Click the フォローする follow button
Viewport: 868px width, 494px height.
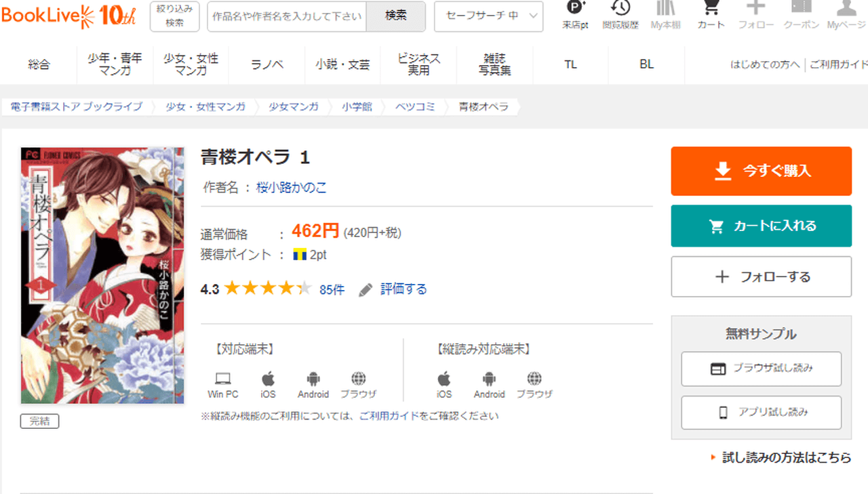761,276
